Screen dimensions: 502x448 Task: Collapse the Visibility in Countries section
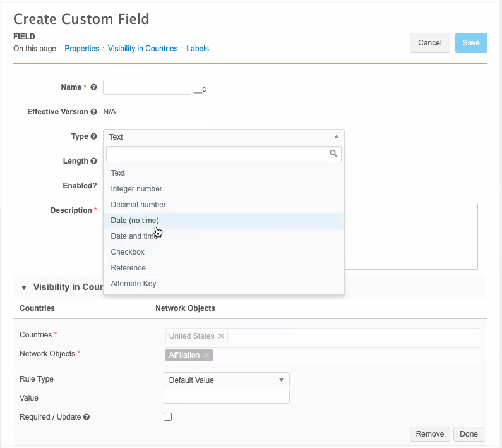(x=24, y=288)
